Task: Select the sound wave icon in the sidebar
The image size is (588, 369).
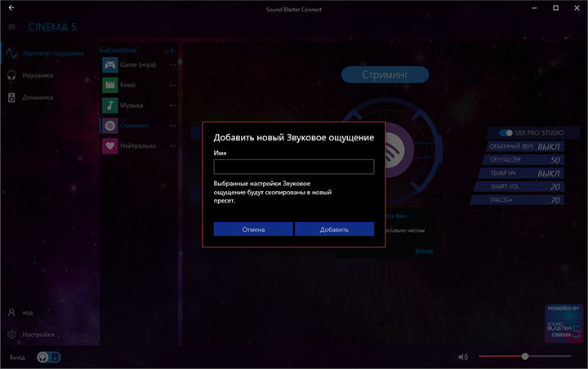Action: click(x=11, y=54)
